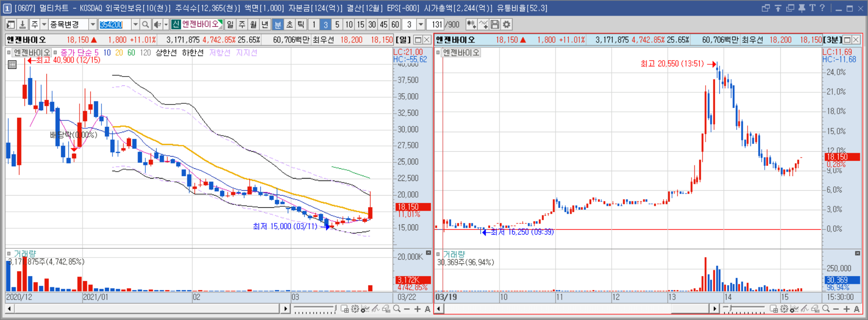Image resolution: width=868 pixels, height=320 pixels.
Task: Click the save chart floppy icon
Action: click(494, 24)
